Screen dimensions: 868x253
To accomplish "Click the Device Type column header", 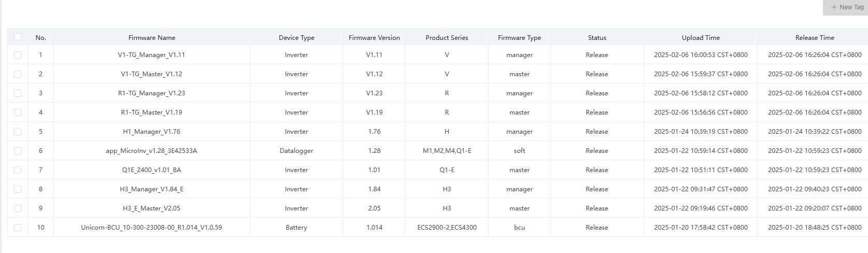I will click(296, 38).
